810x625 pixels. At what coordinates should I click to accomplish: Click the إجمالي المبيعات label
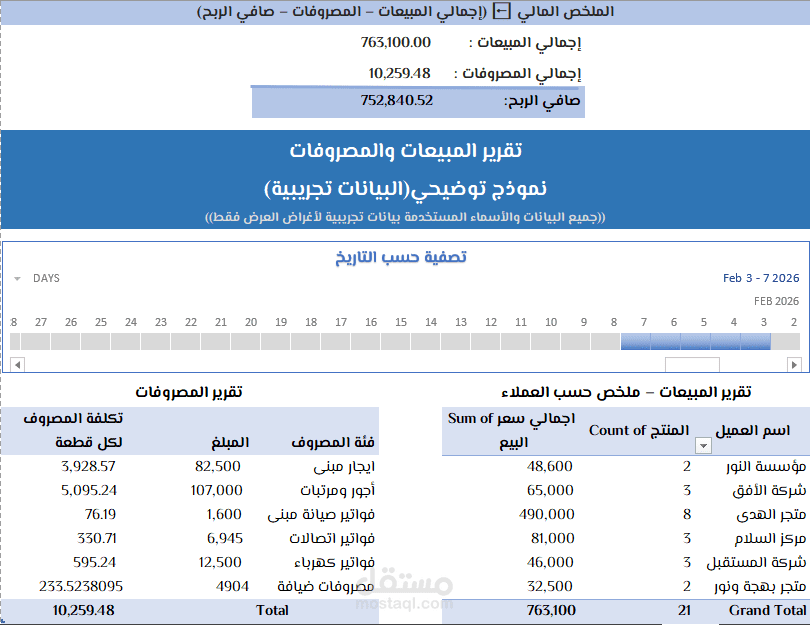tap(525, 43)
